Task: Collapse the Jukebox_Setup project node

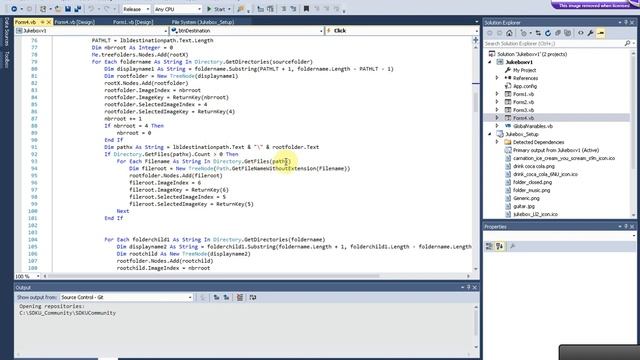Action: 490,134
